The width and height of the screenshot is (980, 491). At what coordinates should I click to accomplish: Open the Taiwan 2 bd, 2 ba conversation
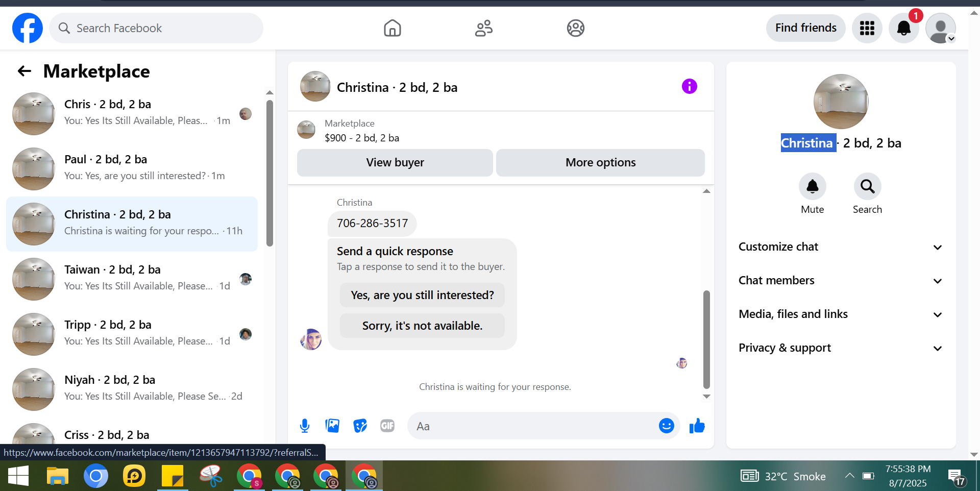tap(132, 279)
